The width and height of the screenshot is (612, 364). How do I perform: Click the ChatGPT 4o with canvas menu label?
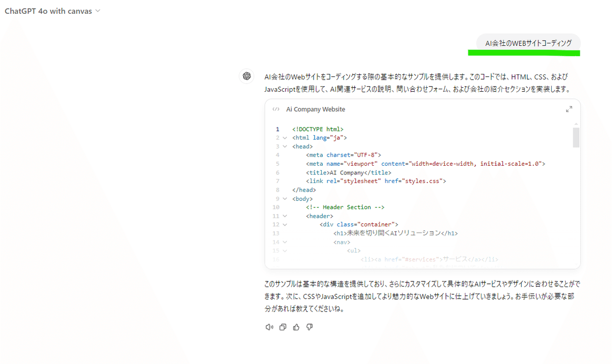[x=49, y=11]
